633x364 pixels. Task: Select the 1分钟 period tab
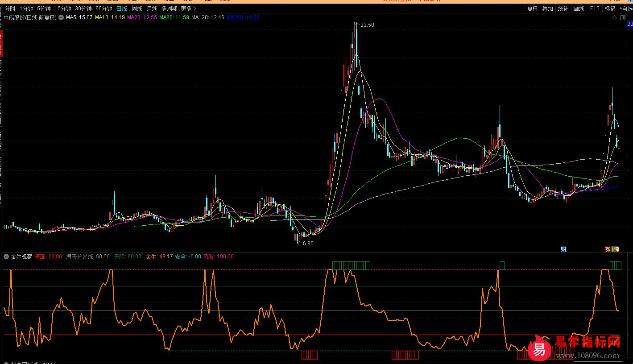point(26,8)
